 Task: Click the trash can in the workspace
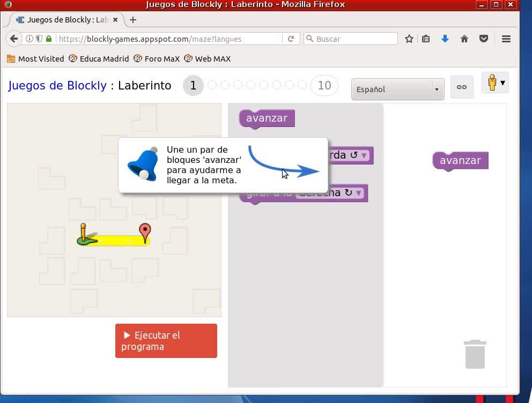point(475,354)
